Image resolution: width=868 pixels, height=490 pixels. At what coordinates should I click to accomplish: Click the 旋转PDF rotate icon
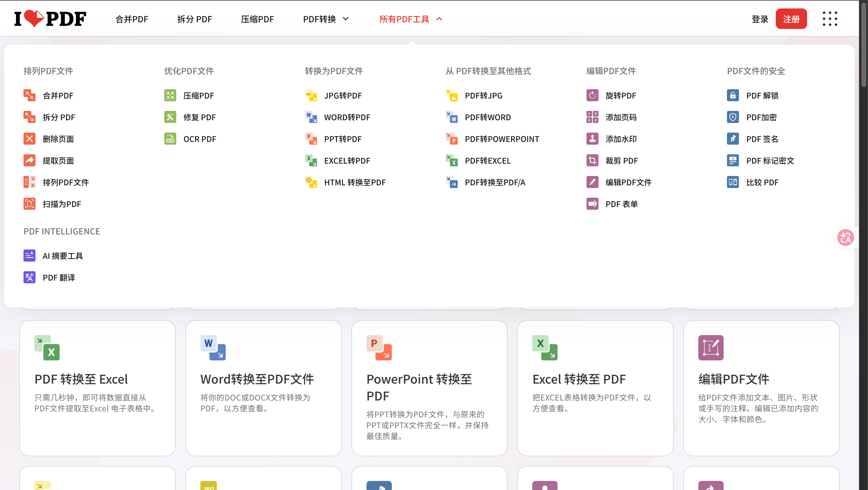pyautogui.click(x=592, y=95)
